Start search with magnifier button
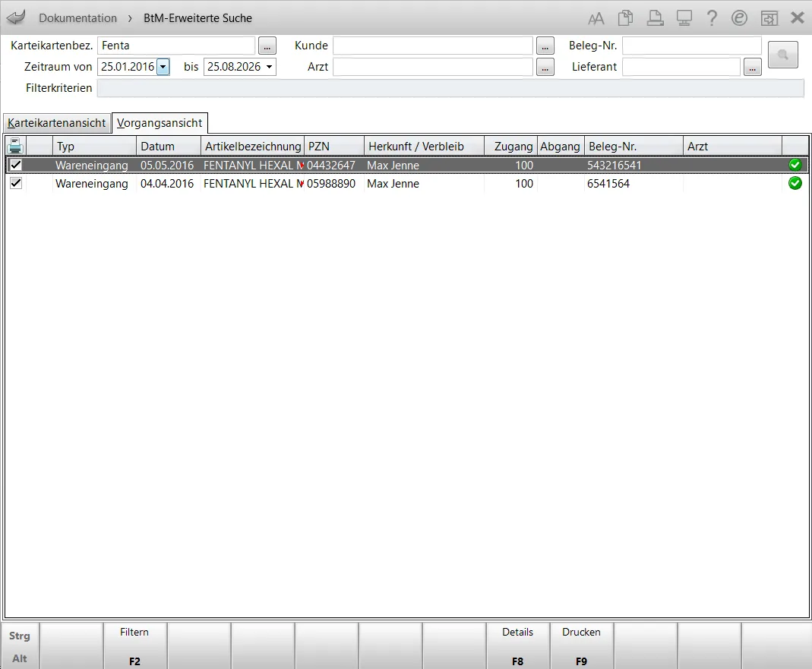This screenshot has height=669, width=812. point(783,55)
